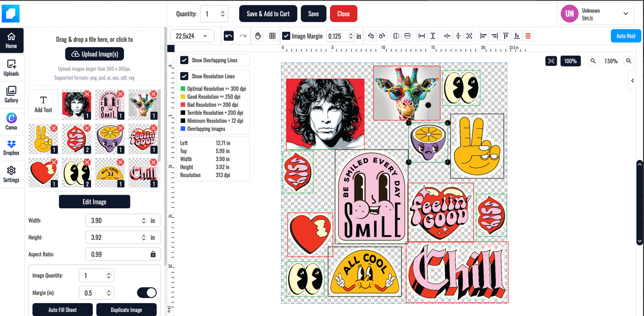The height and width of the screenshot is (316, 644).
Task: Click Auto Fill Sheet
Action: (x=62, y=310)
